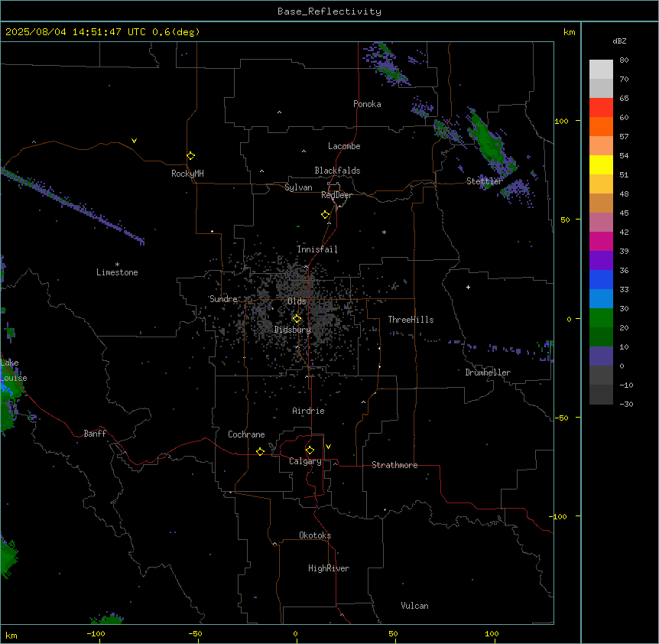Click the RedDeer label
The width and height of the screenshot is (659, 644).
pos(336,195)
